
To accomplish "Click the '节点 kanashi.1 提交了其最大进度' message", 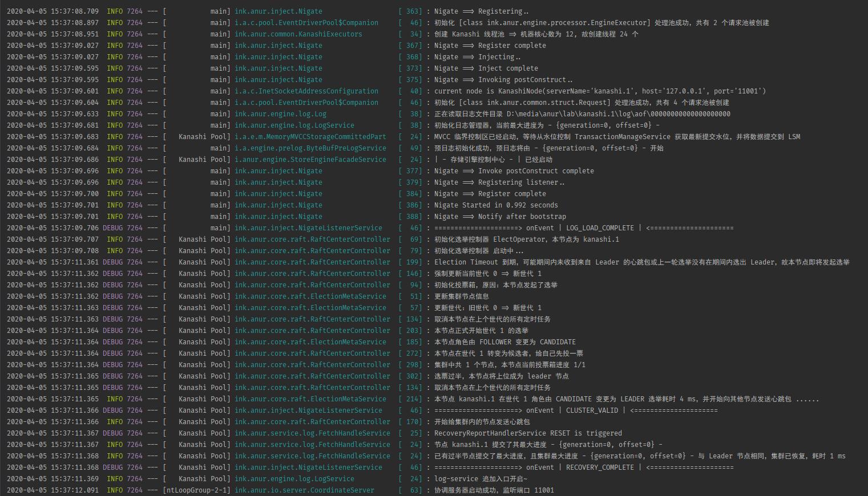I will pos(548,445).
